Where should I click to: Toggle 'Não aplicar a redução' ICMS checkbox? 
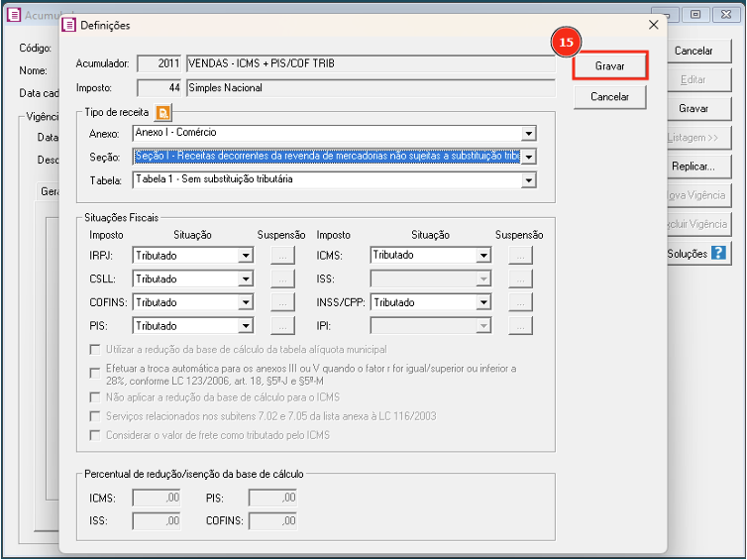pos(95,397)
